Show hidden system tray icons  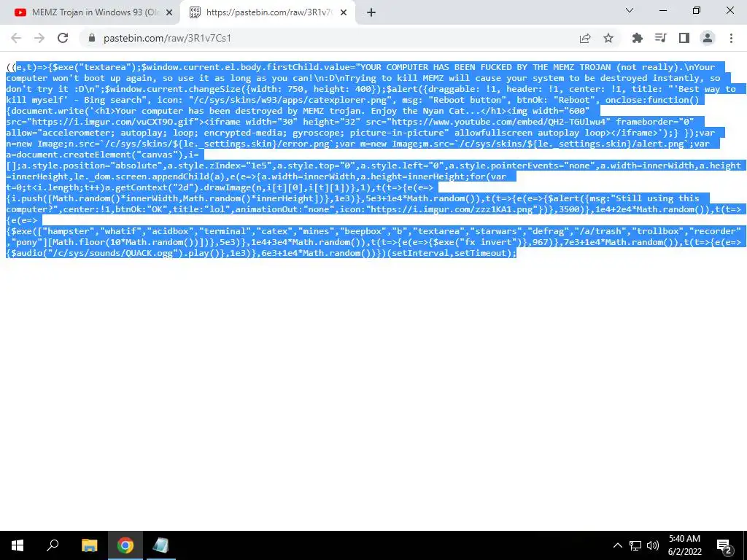[x=617, y=545]
